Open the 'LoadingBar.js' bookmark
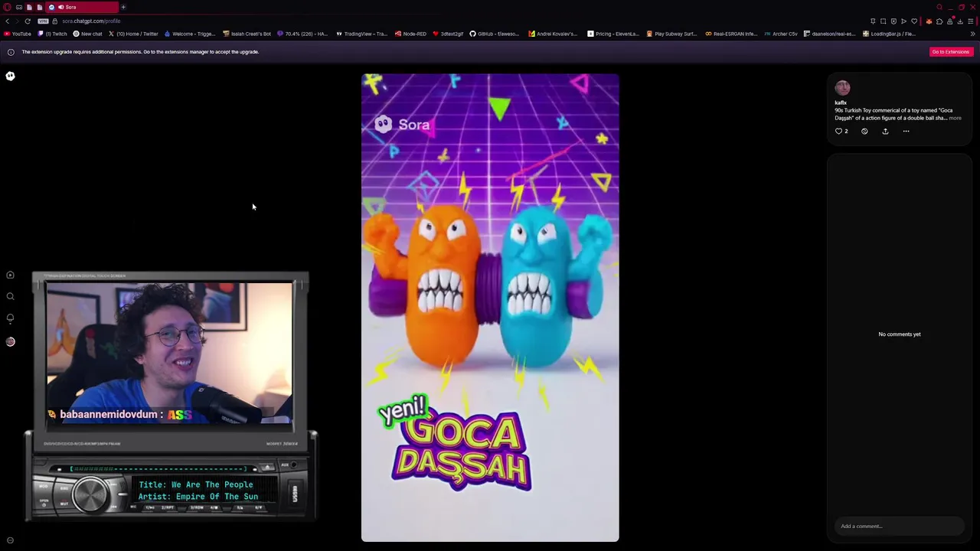Screen dimensions: 980x551 point(889,34)
